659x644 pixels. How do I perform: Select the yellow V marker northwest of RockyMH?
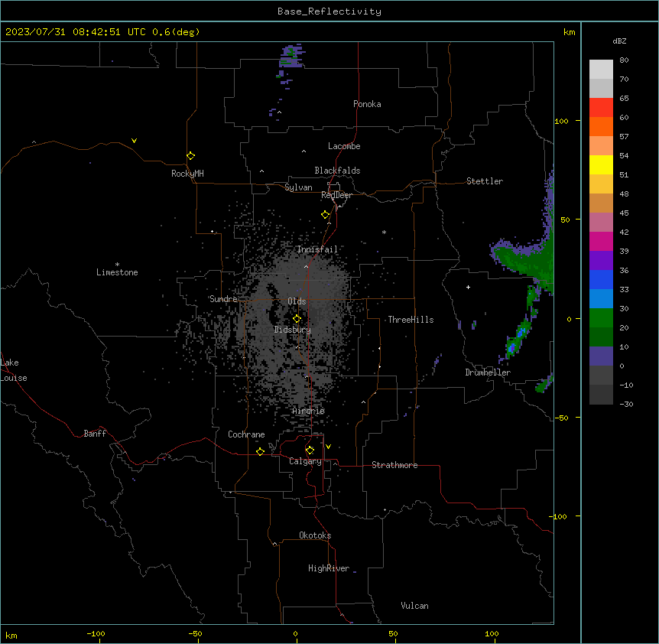134,141
